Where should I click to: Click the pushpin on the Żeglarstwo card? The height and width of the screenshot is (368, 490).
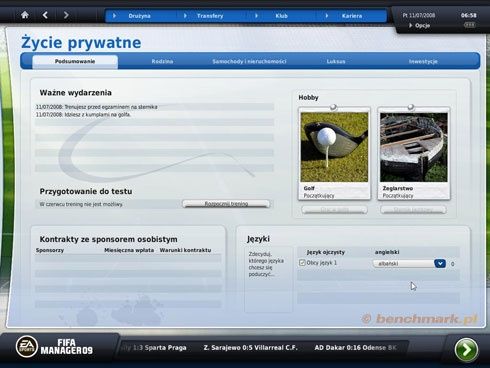pyautogui.click(x=411, y=107)
